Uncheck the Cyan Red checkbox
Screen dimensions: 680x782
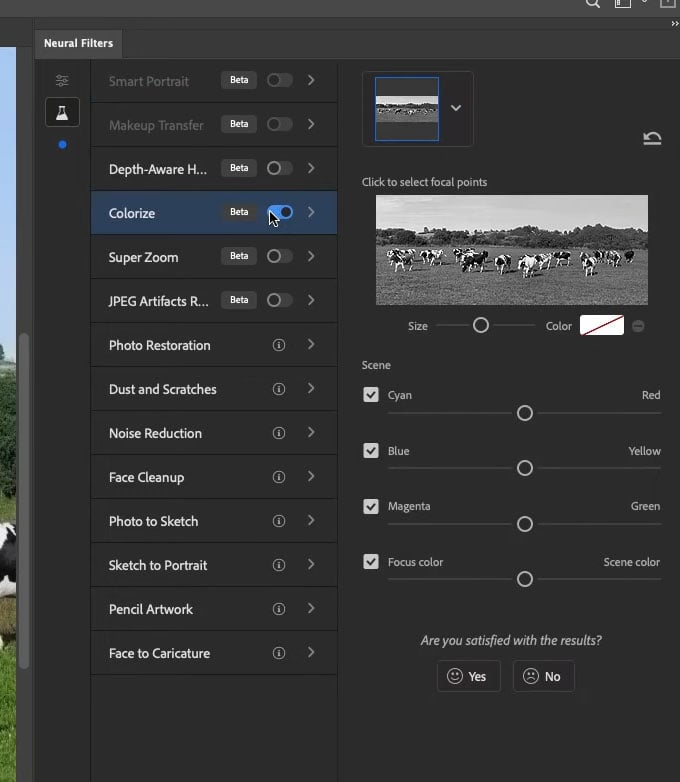pyautogui.click(x=371, y=395)
